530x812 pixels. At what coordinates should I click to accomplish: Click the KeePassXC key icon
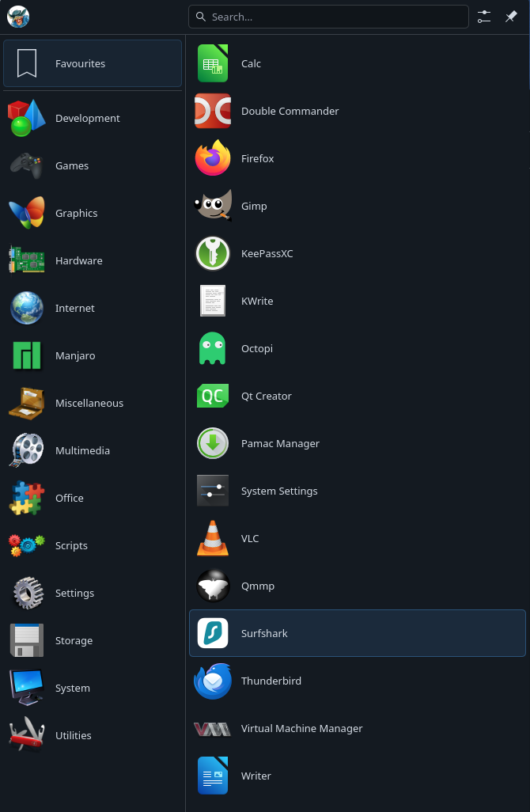(x=213, y=253)
